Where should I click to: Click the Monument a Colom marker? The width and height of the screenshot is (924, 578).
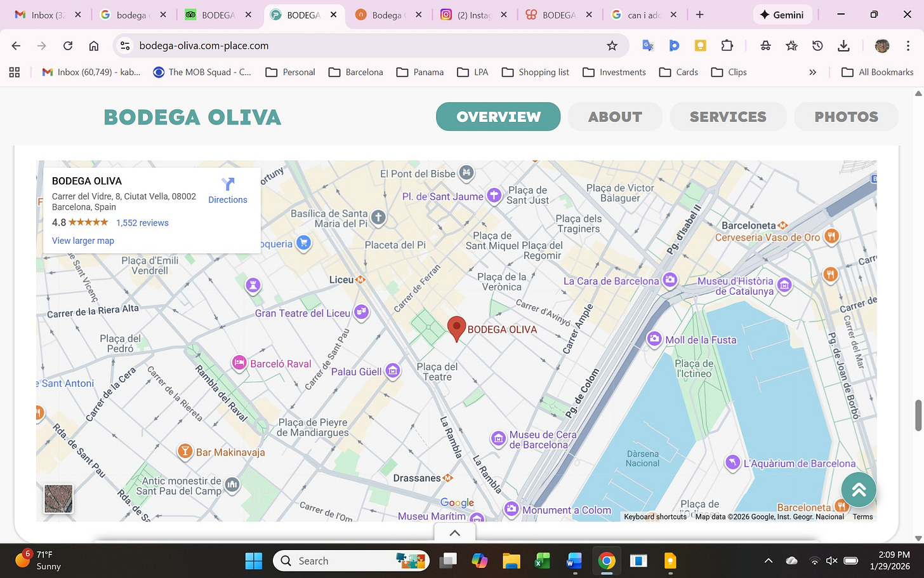pyautogui.click(x=511, y=509)
